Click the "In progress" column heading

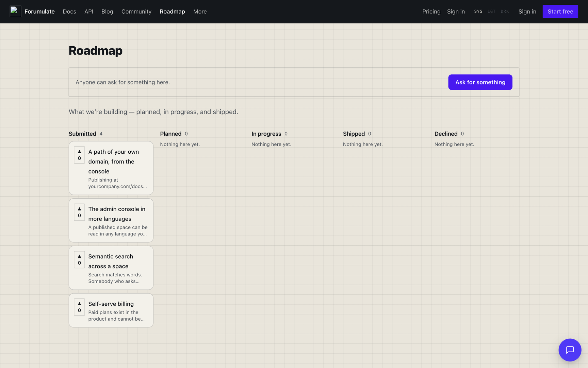(x=266, y=134)
